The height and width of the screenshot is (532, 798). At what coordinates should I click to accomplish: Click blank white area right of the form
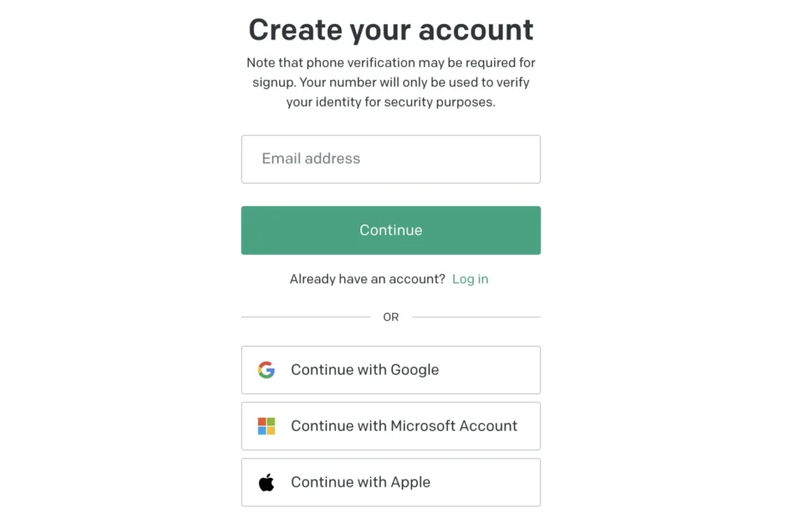tap(669, 257)
